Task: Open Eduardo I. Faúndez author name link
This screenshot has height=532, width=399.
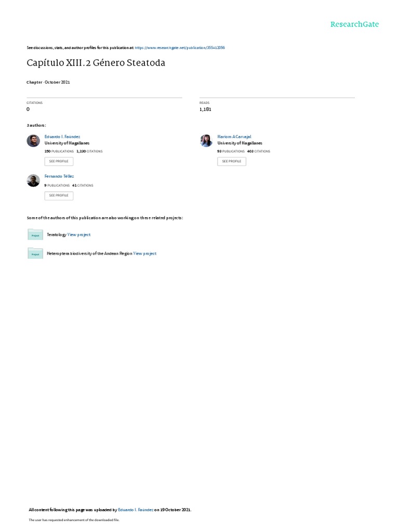Action: (x=62, y=137)
